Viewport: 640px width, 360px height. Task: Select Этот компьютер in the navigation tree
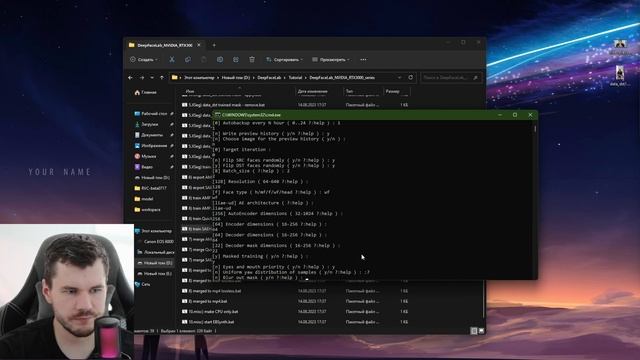(153, 231)
